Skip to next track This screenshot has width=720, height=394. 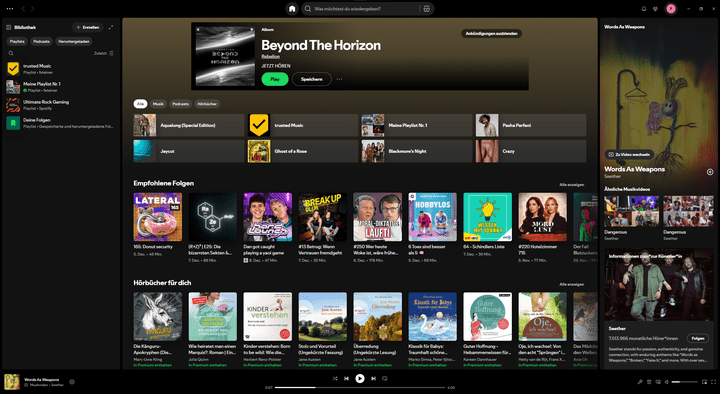coord(373,378)
